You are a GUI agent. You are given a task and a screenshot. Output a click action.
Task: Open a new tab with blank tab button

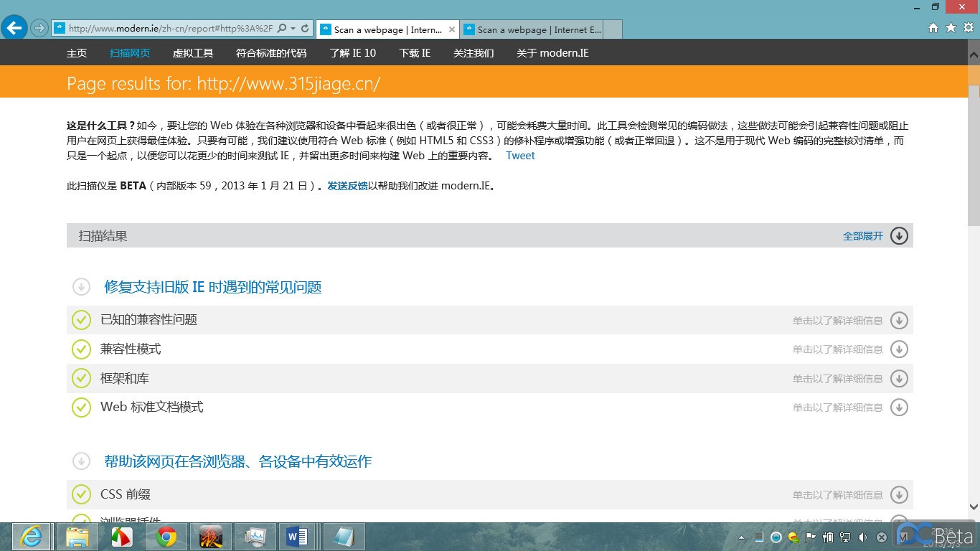point(612,29)
